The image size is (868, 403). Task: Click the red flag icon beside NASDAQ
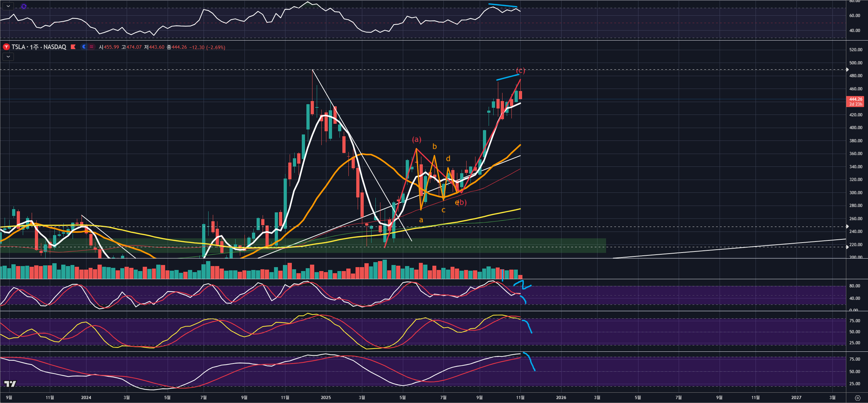tap(73, 47)
